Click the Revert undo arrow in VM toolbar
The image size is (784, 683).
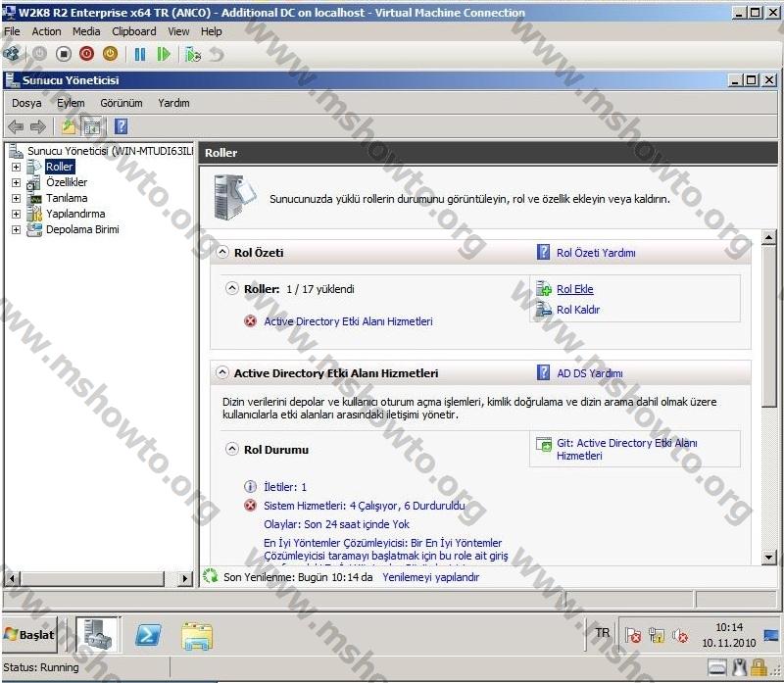216,54
